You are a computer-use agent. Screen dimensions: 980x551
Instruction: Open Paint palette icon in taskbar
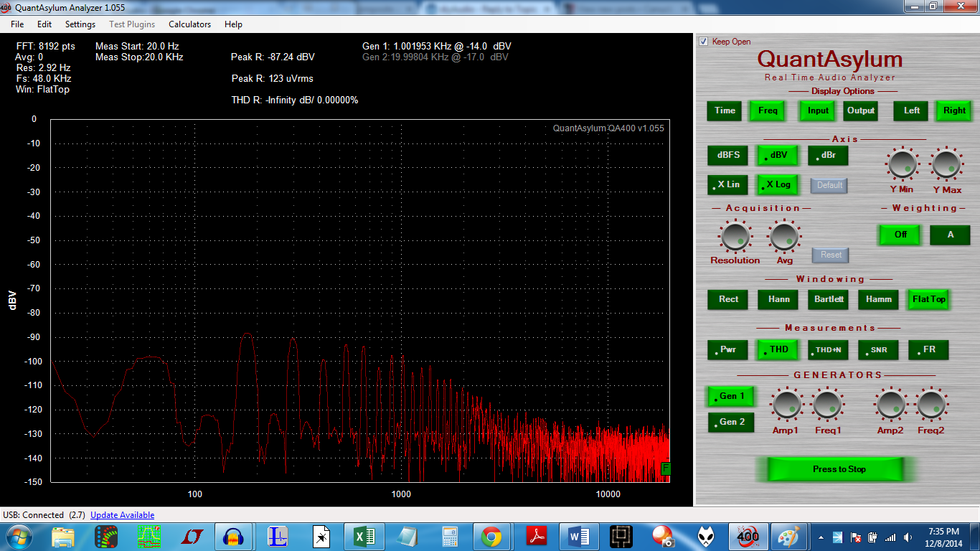pos(788,537)
